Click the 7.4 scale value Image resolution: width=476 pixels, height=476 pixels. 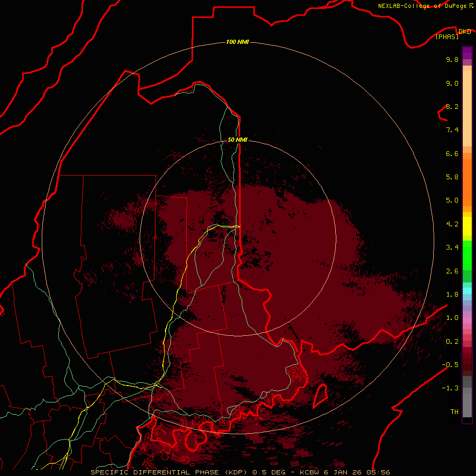[452, 130]
